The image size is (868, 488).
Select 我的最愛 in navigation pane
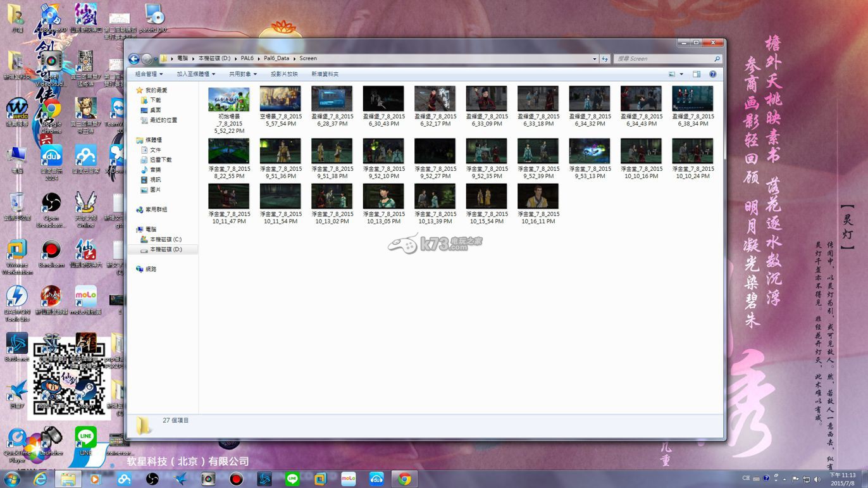click(151, 91)
